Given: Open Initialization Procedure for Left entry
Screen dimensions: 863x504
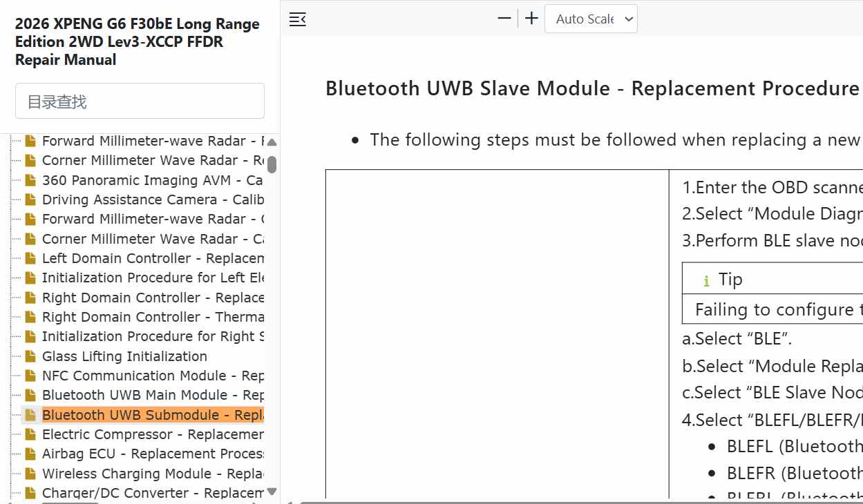Looking at the screenshot, I should click(153, 278).
